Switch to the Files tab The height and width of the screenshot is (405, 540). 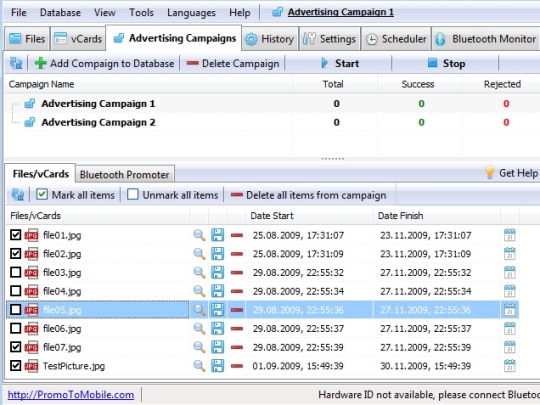coord(27,39)
